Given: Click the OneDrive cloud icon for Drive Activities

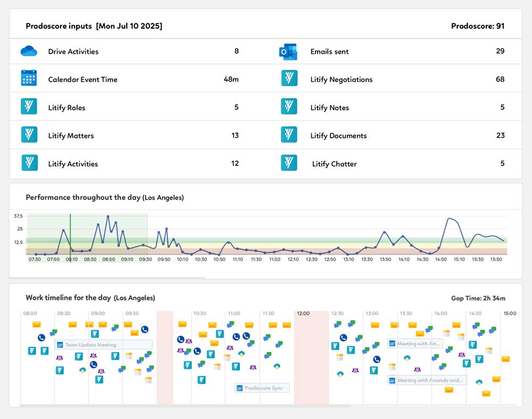Looking at the screenshot, I should click(x=29, y=51).
